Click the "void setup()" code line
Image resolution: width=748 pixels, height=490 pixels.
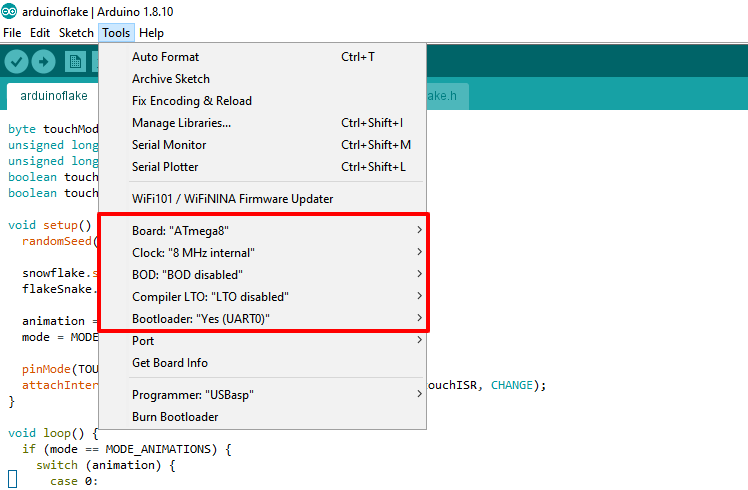point(50,225)
